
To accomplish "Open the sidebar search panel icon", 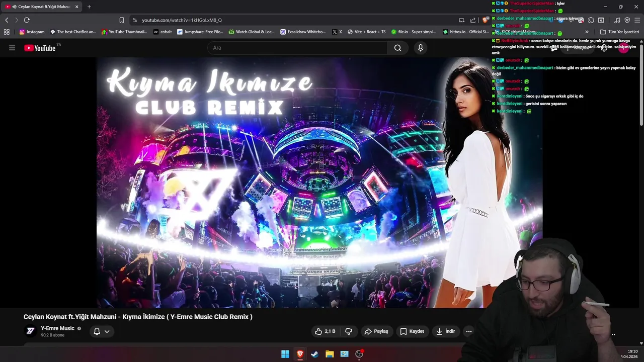I will tap(601, 20).
